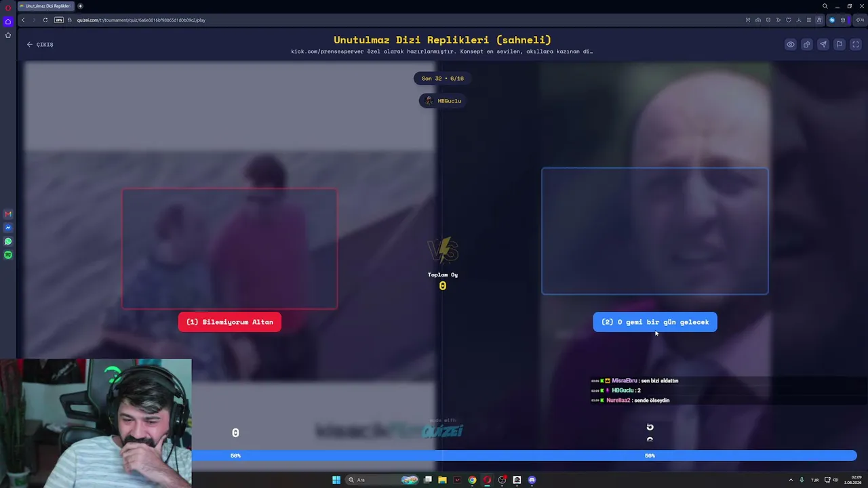The width and height of the screenshot is (868, 488).
Task: Switch the TUR keyboard language
Action: pyautogui.click(x=815, y=480)
